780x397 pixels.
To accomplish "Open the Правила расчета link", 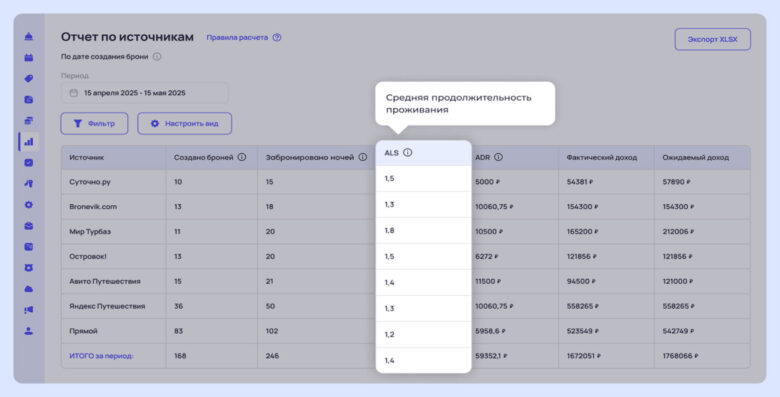I will click(x=237, y=37).
